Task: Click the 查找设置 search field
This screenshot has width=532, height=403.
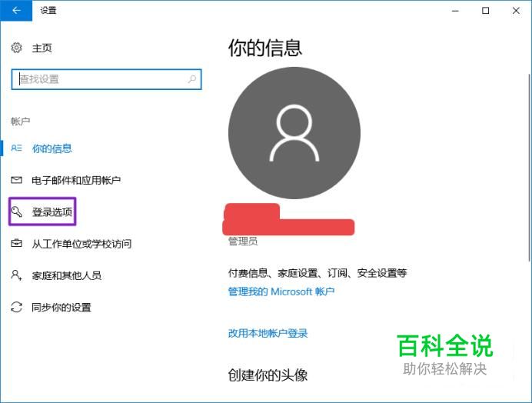Action: coord(106,79)
